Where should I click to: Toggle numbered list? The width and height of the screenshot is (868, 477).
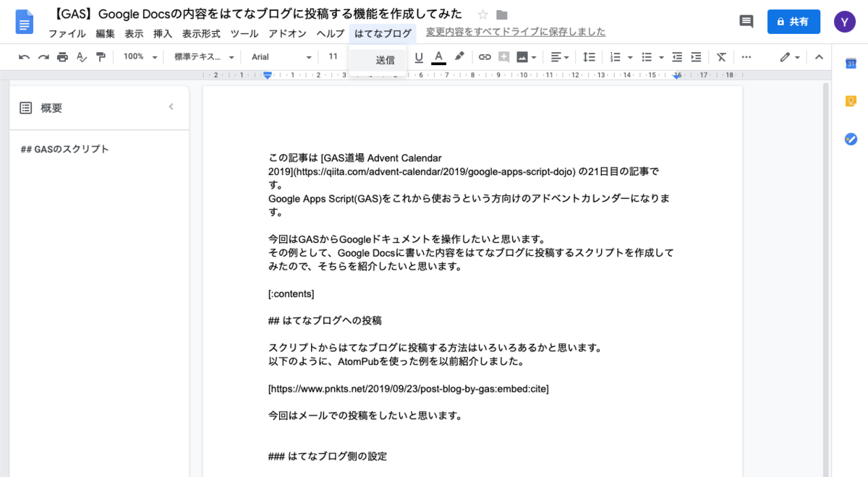pyautogui.click(x=616, y=57)
